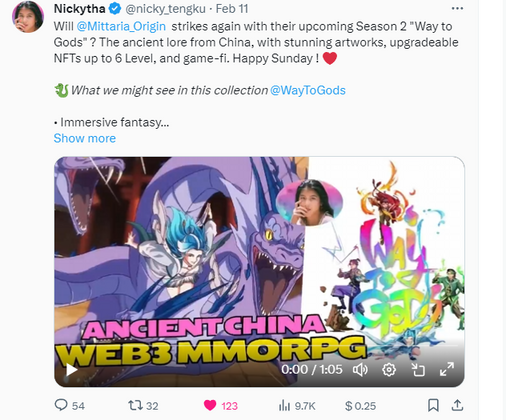Click Nickytha's profile avatar
506x420 pixels.
28,17
